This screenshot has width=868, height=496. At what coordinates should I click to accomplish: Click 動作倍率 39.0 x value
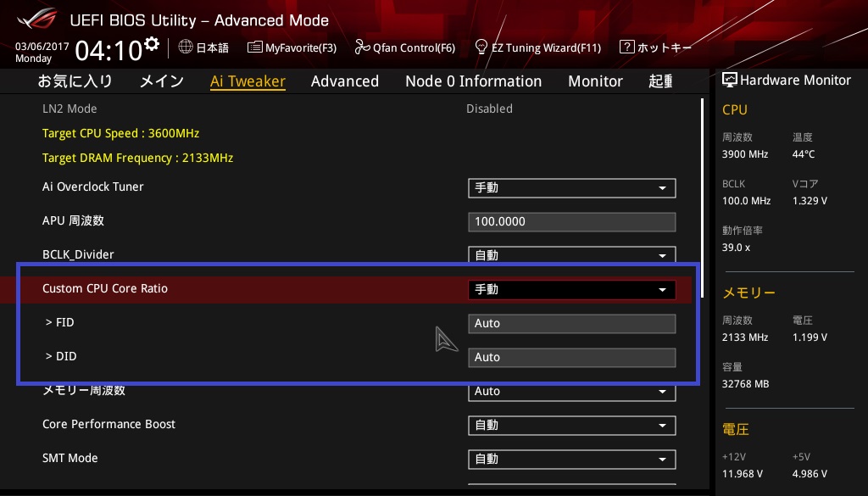[737, 247]
